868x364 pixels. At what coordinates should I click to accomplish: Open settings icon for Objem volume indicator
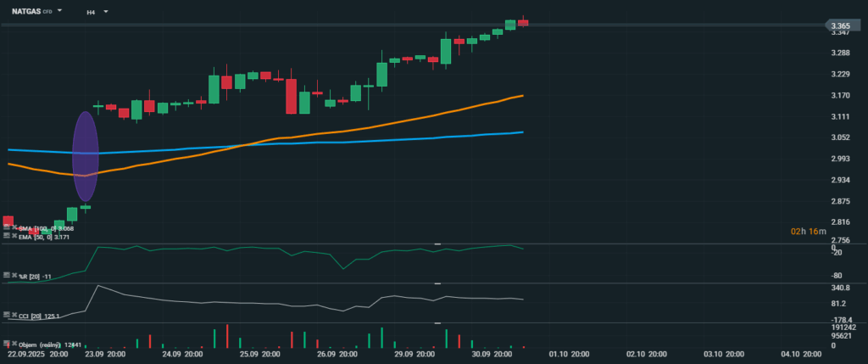7,344
